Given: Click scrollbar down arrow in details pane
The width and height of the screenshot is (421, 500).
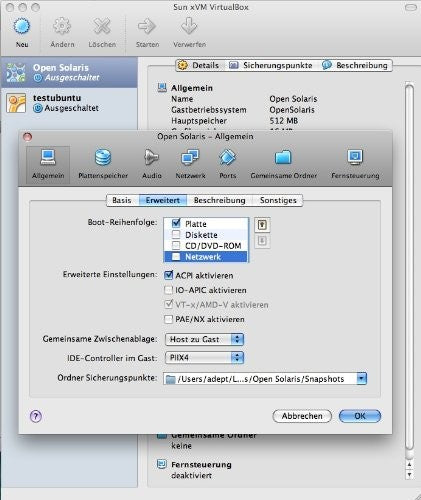Looking at the screenshot, I should tap(410, 474).
